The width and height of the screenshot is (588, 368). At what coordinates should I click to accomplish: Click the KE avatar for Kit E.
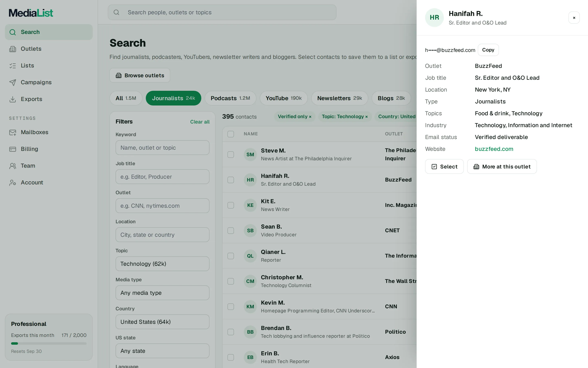(250, 205)
